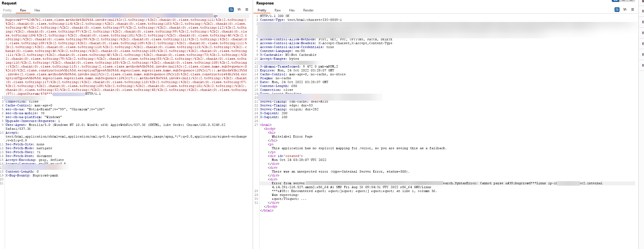Click 'X-Bug-Bounty: Bugcrowd-pmnh' header
644x249 pixels.
(32, 176)
